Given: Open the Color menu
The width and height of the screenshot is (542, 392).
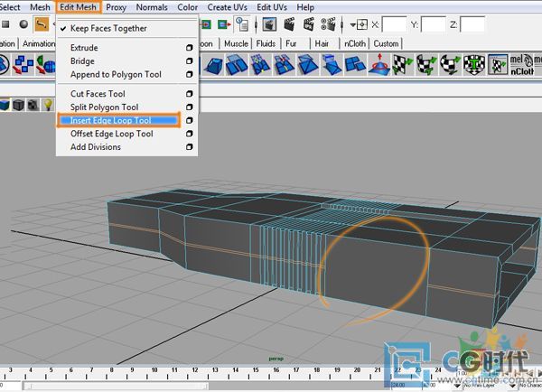Looking at the screenshot, I should coord(187,7).
